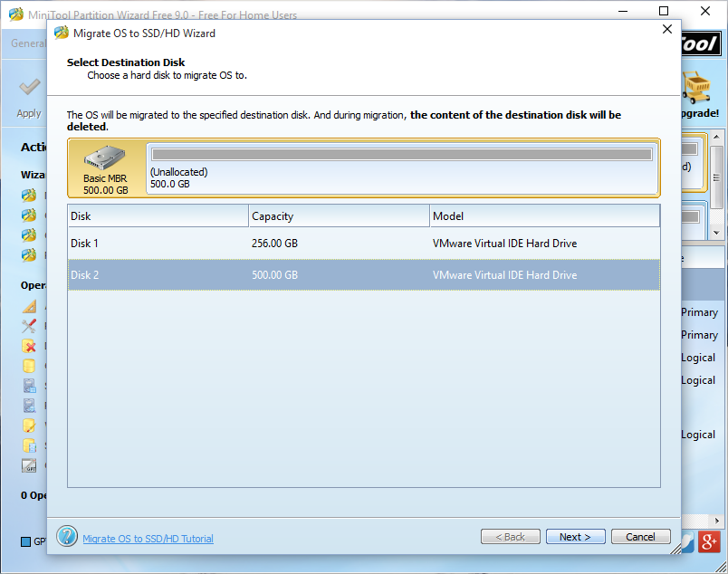Screen dimensions: 728x574
Task: Click the Back button
Action: [x=511, y=536]
